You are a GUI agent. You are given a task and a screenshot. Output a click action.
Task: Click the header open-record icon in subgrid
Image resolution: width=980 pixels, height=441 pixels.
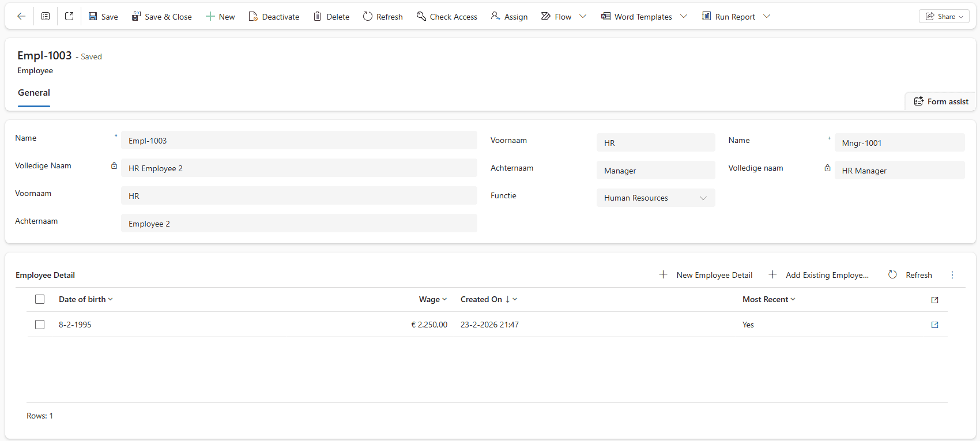[x=934, y=300]
